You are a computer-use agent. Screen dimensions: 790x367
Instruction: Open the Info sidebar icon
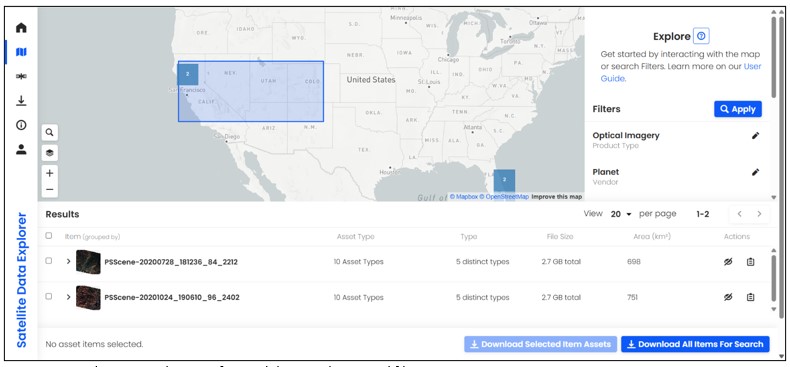(21, 125)
